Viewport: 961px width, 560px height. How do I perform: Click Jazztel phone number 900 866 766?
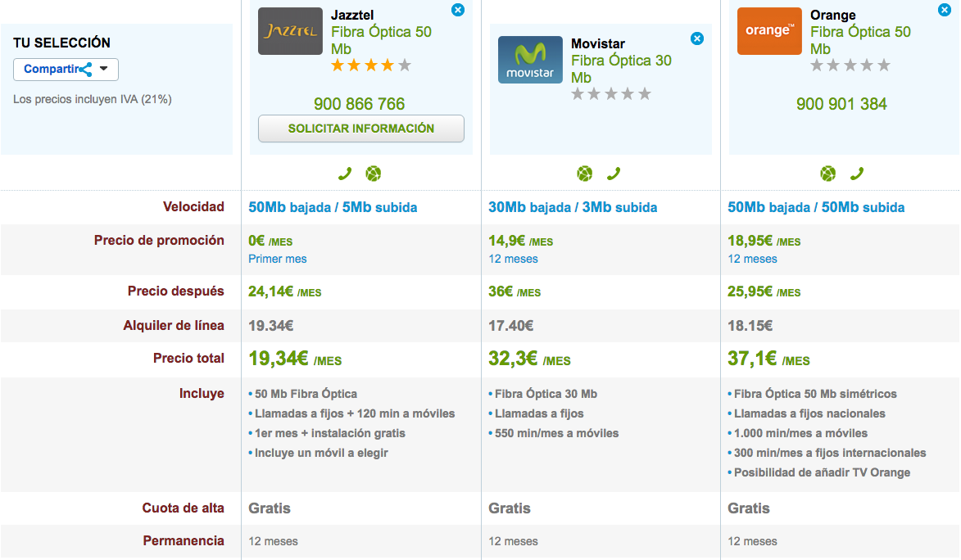(359, 104)
